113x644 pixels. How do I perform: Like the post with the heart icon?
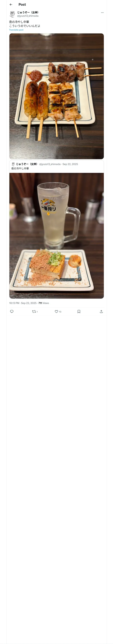pos(56,311)
